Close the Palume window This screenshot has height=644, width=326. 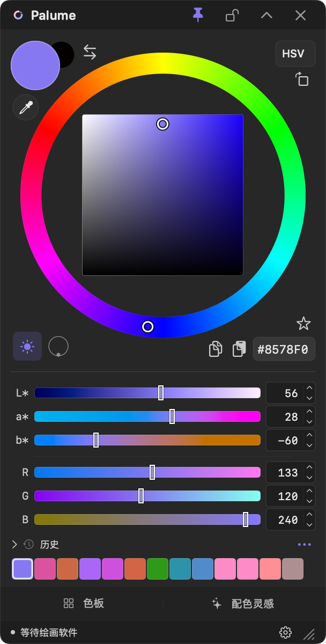(x=300, y=15)
